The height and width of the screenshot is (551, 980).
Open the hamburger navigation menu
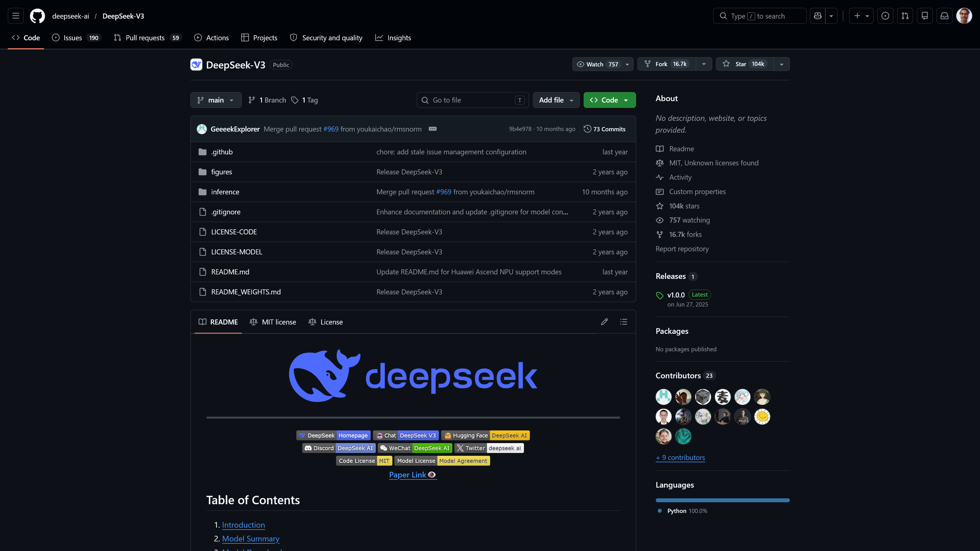(15, 16)
